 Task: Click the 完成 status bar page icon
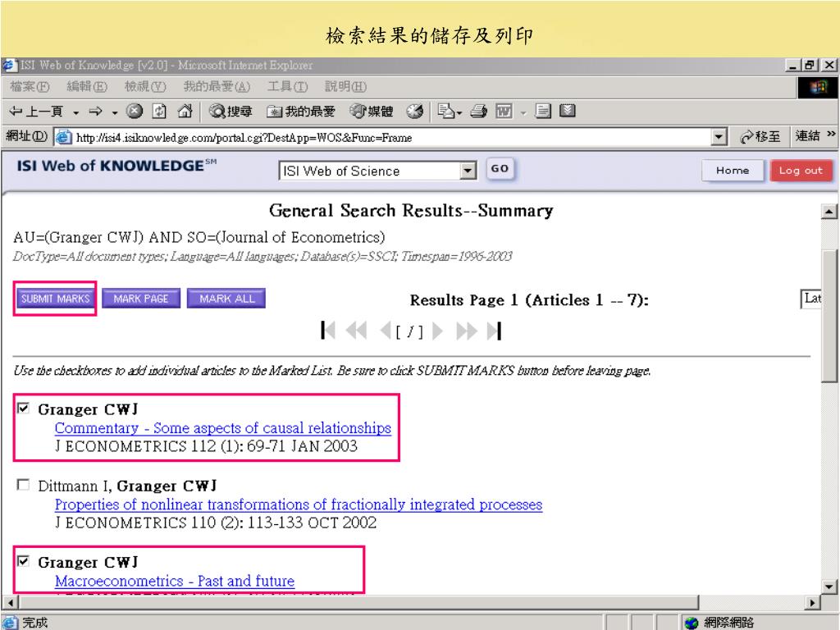pyautogui.click(x=10, y=623)
